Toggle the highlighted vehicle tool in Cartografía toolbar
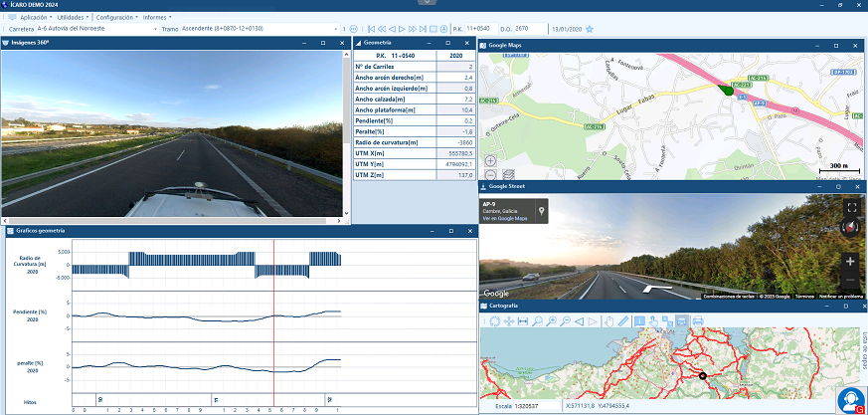This screenshot has width=868, height=415. (681, 321)
